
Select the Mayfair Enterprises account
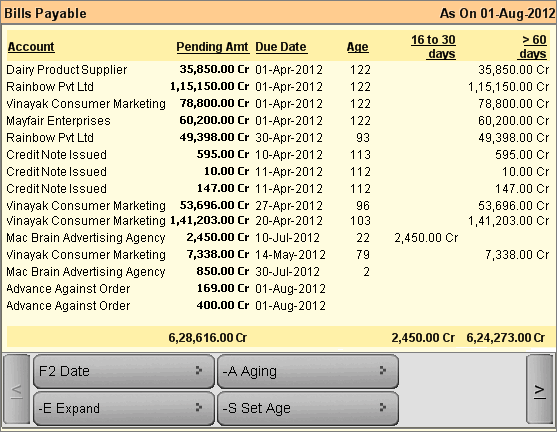click(278, 121)
